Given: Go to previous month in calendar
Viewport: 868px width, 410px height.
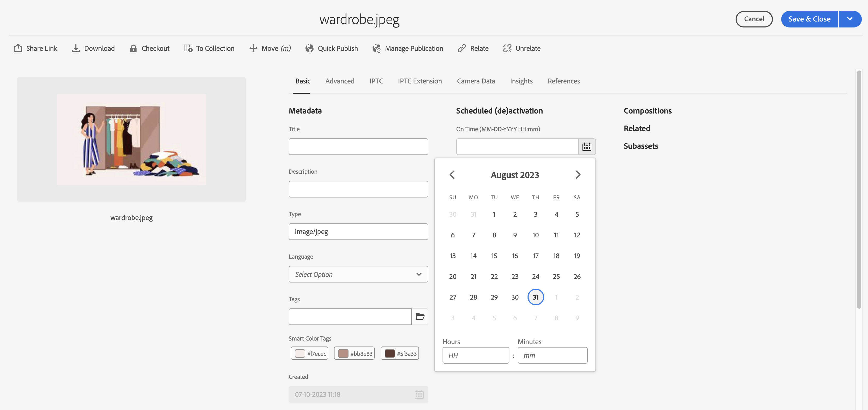Looking at the screenshot, I should [452, 175].
